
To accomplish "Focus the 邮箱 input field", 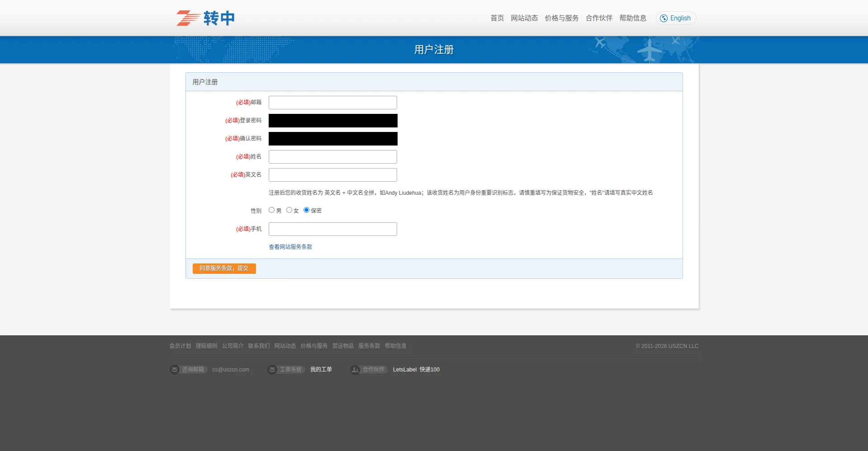I will pyautogui.click(x=333, y=103).
